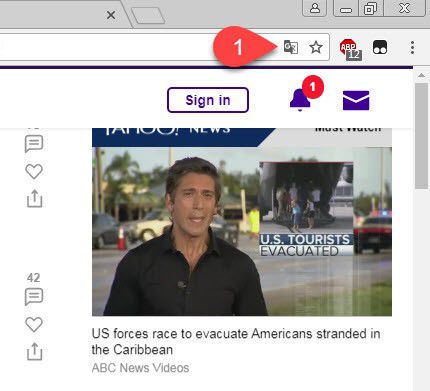Close the current browser tab
Image resolution: width=430 pixels, height=391 pixels.
click(x=111, y=15)
